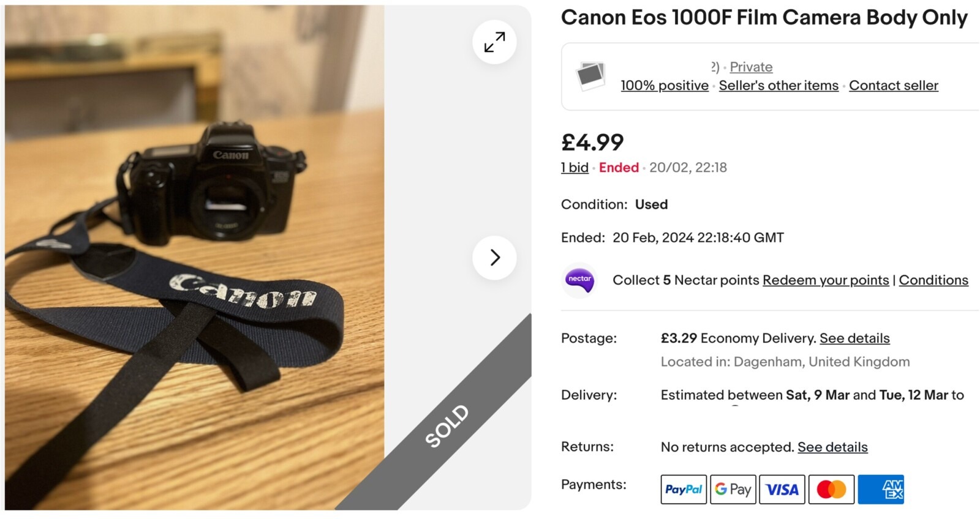Click the Contact seller link
The image size is (980, 519).
click(893, 86)
